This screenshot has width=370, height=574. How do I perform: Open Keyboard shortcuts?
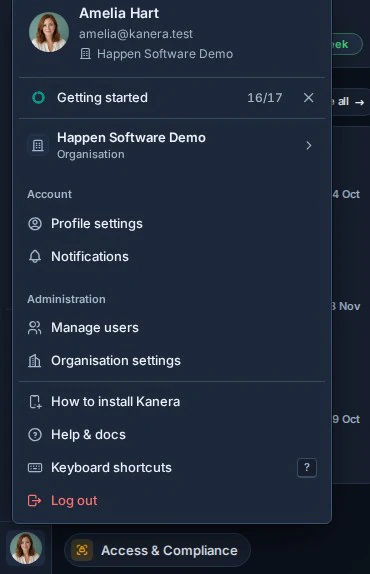[x=172, y=467]
